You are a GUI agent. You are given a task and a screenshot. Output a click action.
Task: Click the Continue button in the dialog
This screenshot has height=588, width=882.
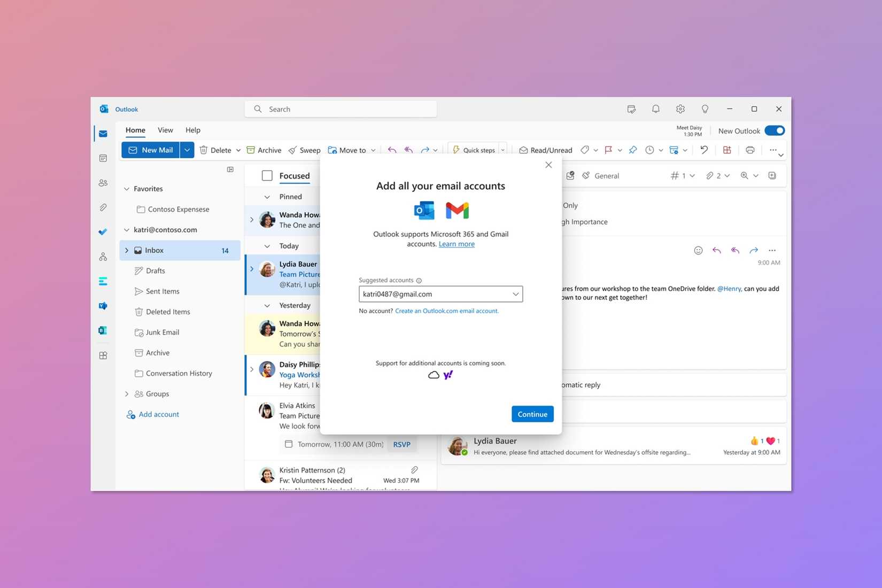[532, 414]
